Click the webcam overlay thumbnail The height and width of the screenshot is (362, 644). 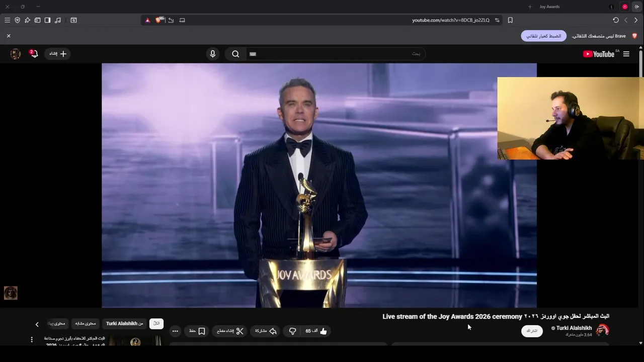click(571, 118)
